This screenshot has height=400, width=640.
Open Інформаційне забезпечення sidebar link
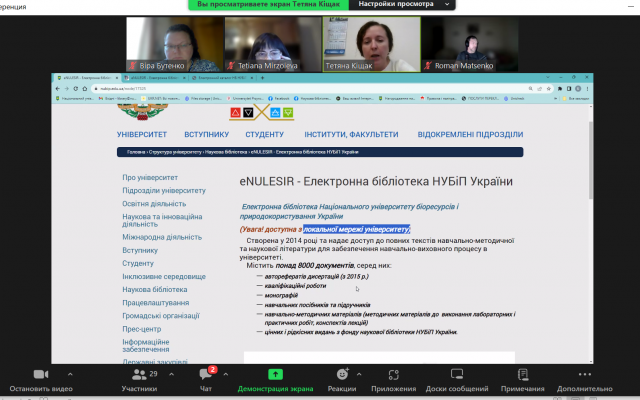(146, 345)
